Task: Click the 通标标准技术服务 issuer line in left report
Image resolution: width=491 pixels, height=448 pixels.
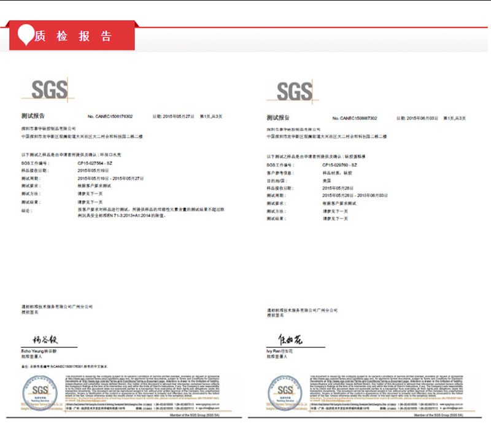Action: coord(57,306)
